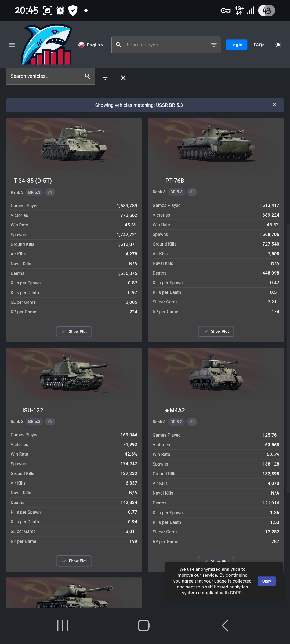290x644 pixels.
Task: Show Plot for ISU-122
Action: (74, 561)
